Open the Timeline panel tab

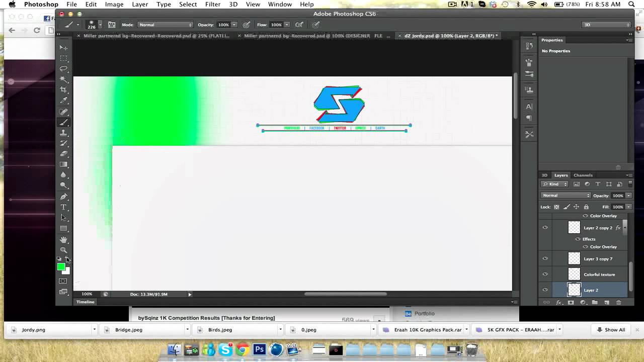(x=85, y=302)
